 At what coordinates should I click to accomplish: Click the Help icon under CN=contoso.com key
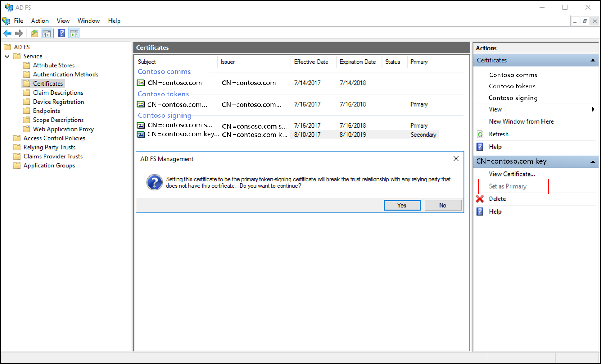pos(480,211)
